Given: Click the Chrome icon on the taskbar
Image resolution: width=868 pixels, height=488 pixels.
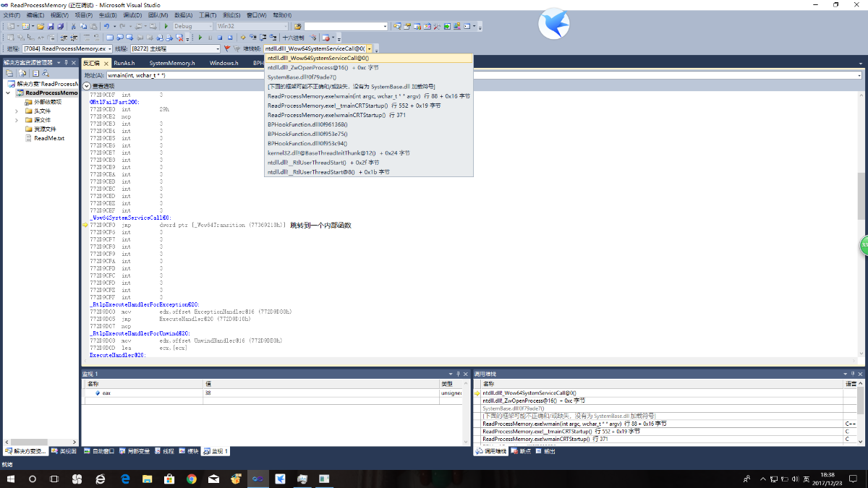Looking at the screenshot, I should point(192,479).
